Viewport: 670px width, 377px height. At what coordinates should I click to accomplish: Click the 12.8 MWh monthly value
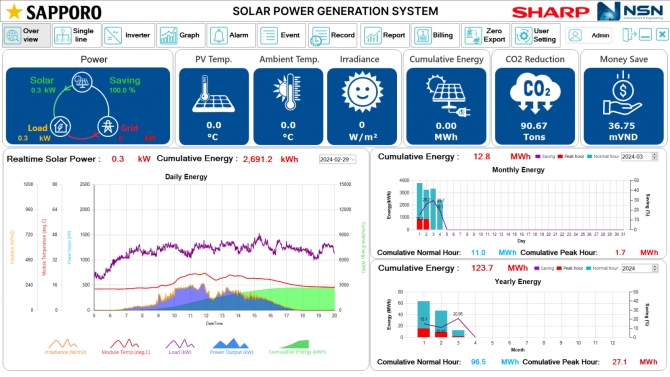482,156
